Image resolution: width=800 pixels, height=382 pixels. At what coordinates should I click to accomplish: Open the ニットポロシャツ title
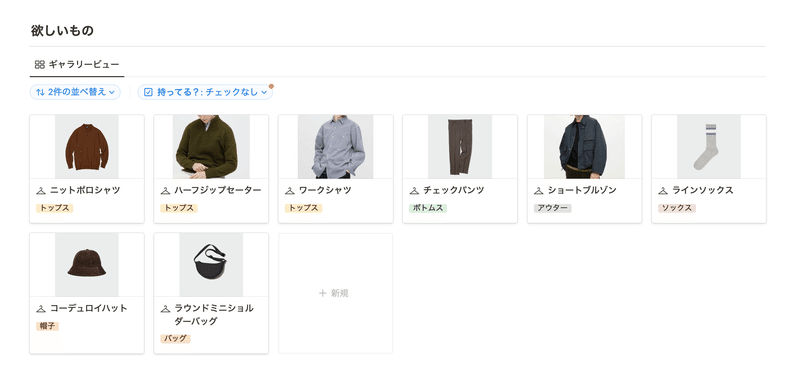85,190
